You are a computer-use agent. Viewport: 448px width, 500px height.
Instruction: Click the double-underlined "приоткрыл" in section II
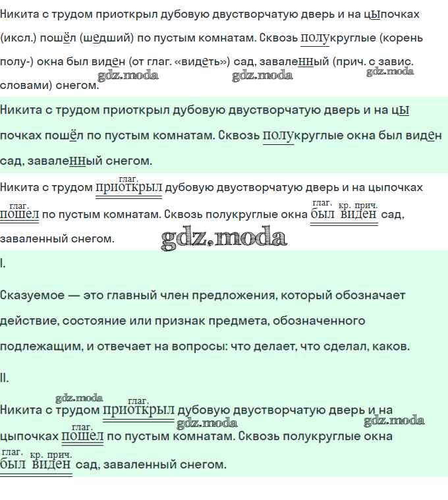point(138,411)
